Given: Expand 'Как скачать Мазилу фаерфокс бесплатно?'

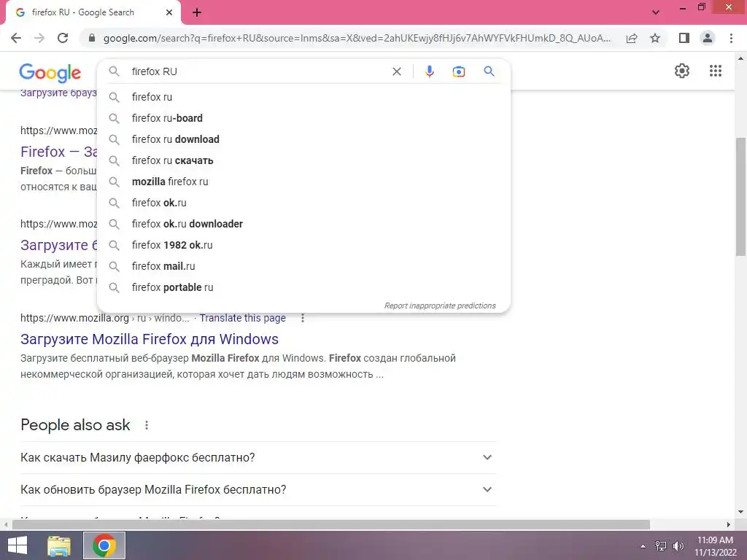Looking at the screenshot, I should click(x=258, y=458).
